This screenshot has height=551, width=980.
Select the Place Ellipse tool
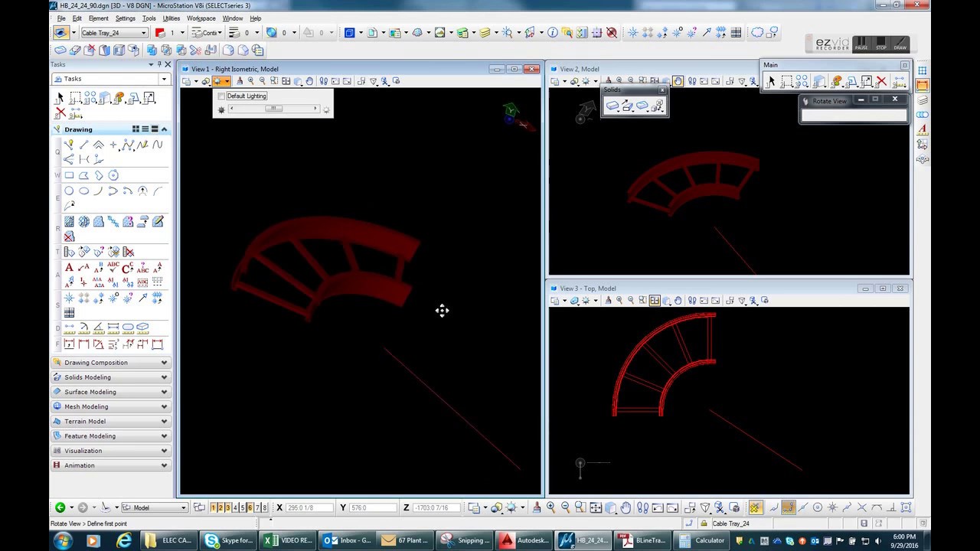[84, 191]
